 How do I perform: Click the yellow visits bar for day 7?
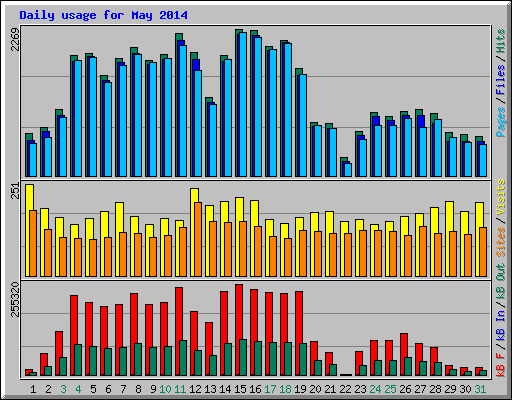coord(118,239)
